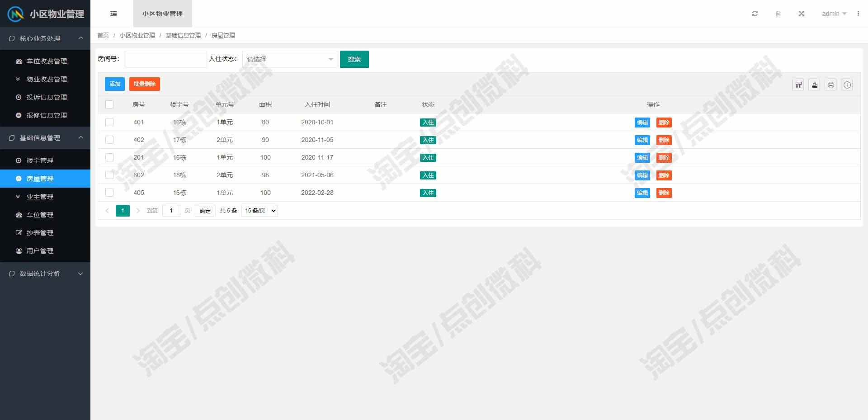This screenshot has height=420, width=868.
Task: Click the app logo icon
Action: 16,14
